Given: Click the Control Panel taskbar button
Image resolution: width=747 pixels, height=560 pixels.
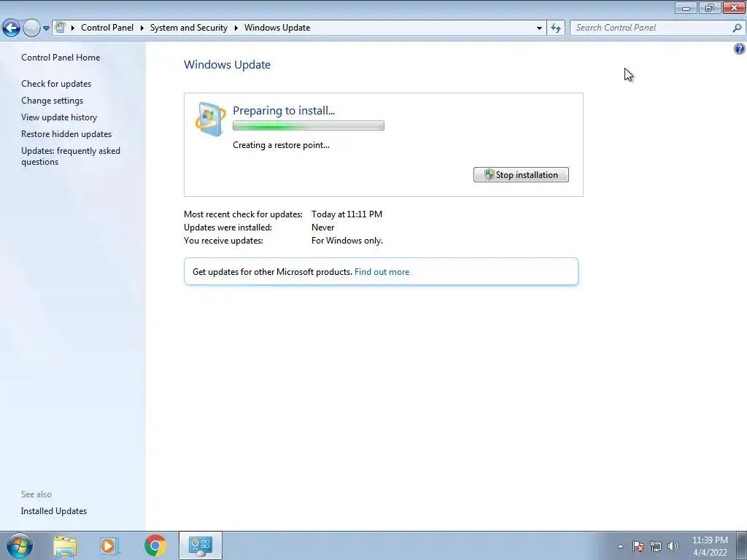Looking at the screenshot, I should click(200, 545).
